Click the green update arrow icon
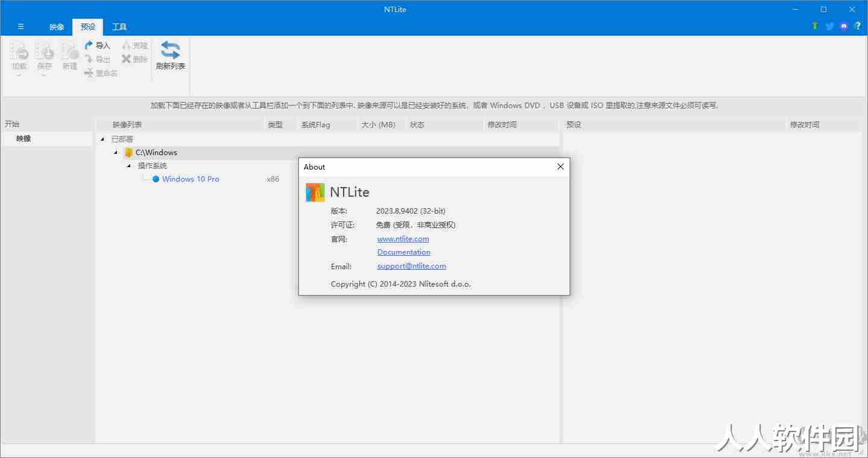The image size is (868, 458). tap(815, 26)
